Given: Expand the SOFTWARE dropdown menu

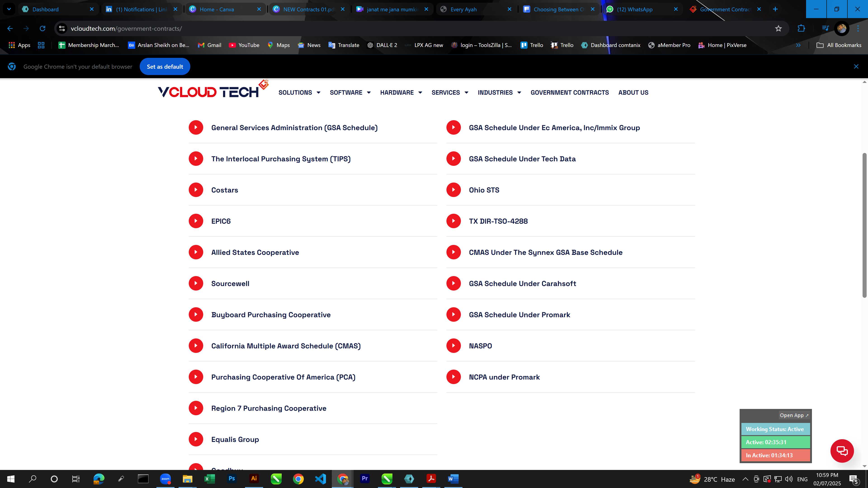Looking at the screenshot, I should (350, 93).
